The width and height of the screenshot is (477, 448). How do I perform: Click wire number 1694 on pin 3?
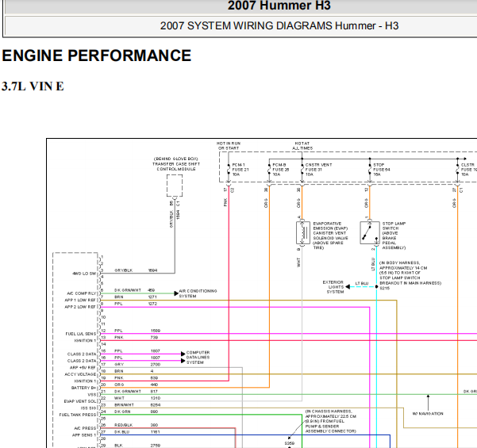click(152, 270)
